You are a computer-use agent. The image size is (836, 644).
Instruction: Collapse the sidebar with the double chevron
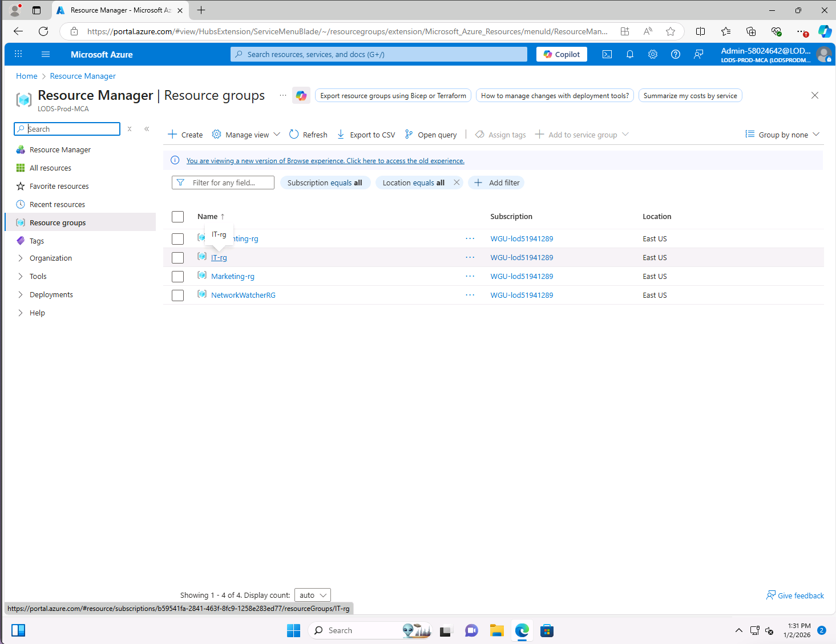tap(147, 129)
